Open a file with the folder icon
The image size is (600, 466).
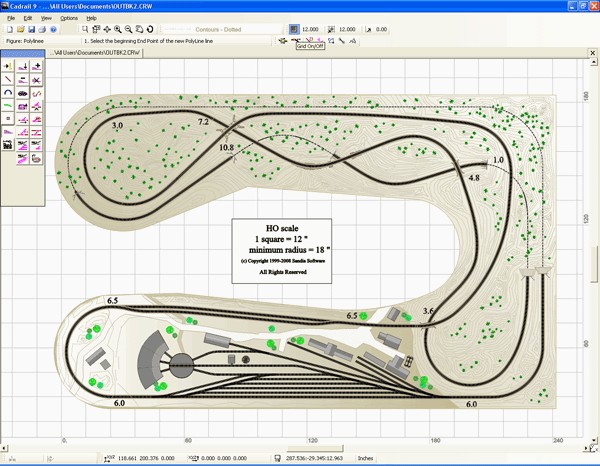point(21,29)
